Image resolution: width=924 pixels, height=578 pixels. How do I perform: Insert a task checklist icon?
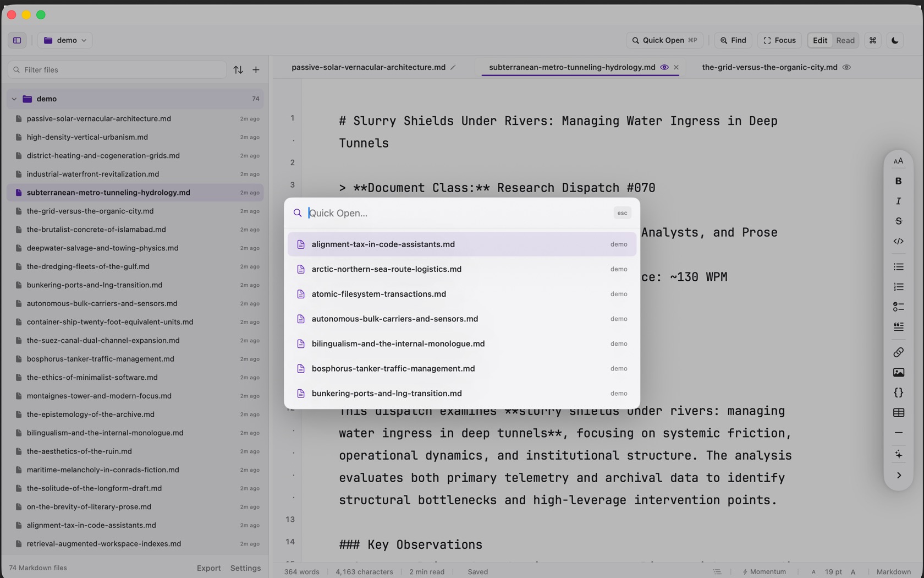point(898,307)
